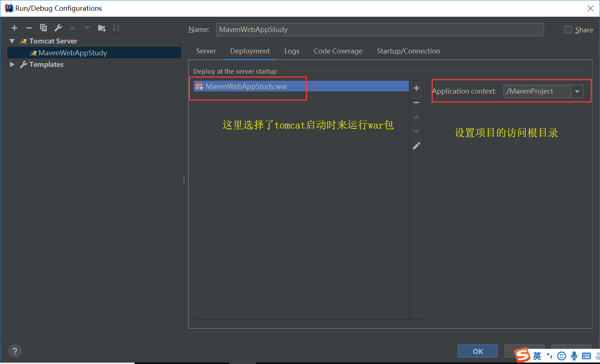
Task: Open edit defaults wrench icon
Action: 58,28
